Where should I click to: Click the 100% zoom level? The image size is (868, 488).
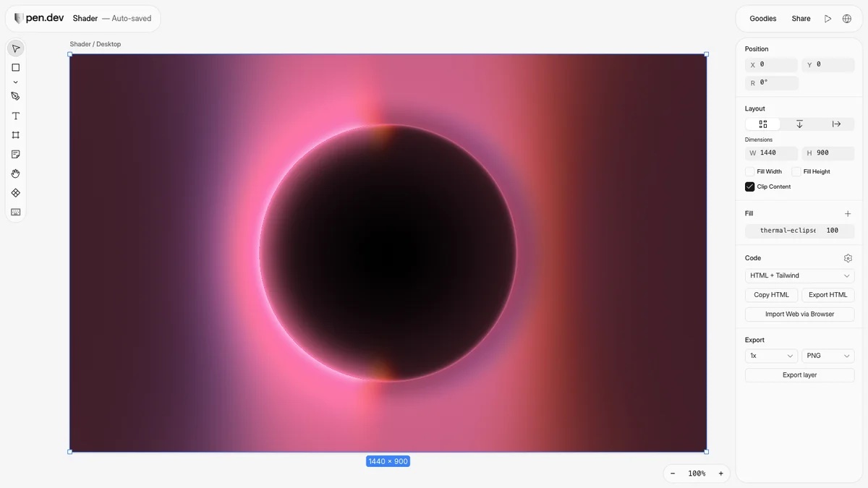pyautogui.click(x=697, y=474)
